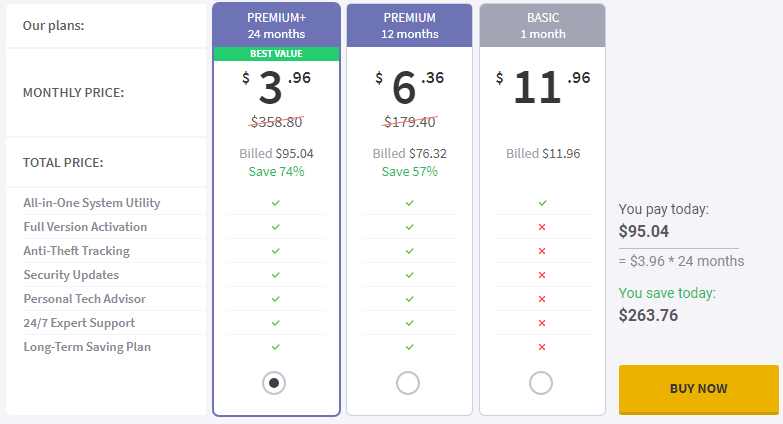783x424 pixels.
Task: Select the Basic 1 month radio button
Action: pyautogui.click(x=541, y=383)
